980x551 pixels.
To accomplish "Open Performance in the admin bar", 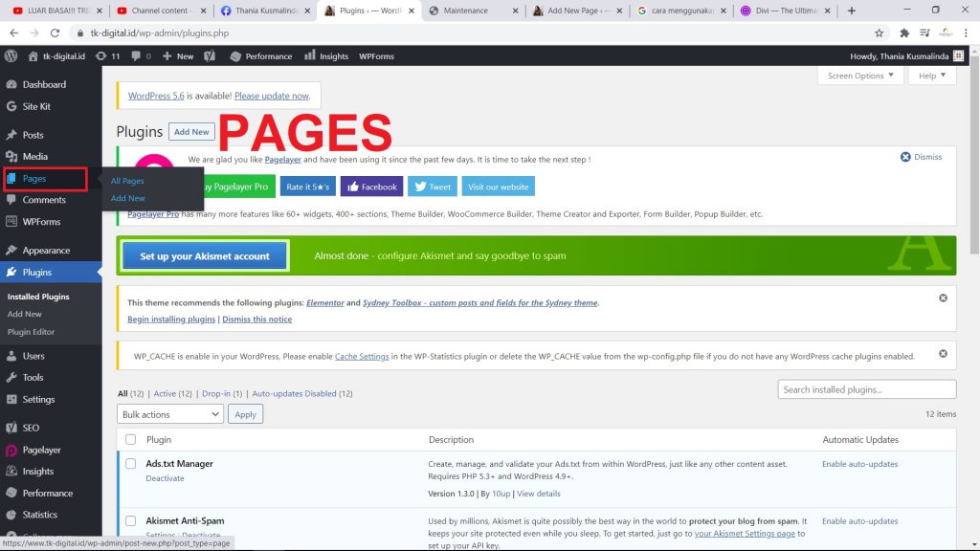I will click(260, 55).
